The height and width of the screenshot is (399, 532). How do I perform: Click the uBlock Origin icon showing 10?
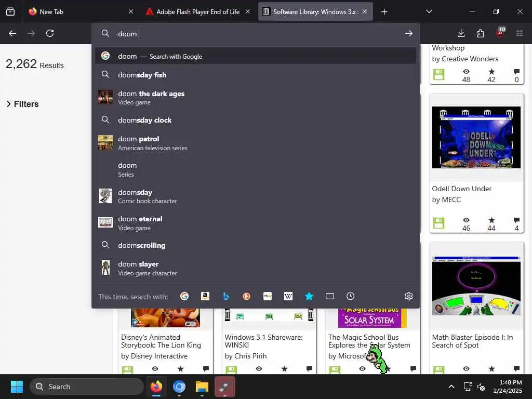pos(500,33)
